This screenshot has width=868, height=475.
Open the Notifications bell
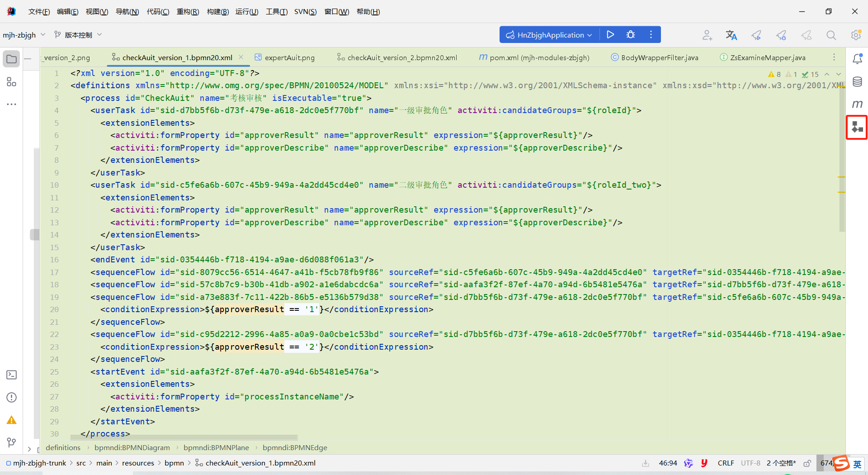tap(858, 58)
